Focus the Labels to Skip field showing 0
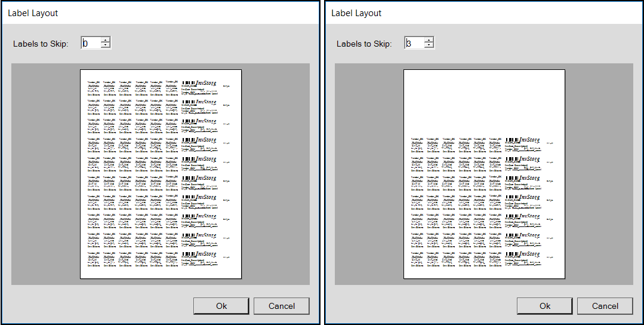This screenshot has width=644, height=325. coord(91,43)
